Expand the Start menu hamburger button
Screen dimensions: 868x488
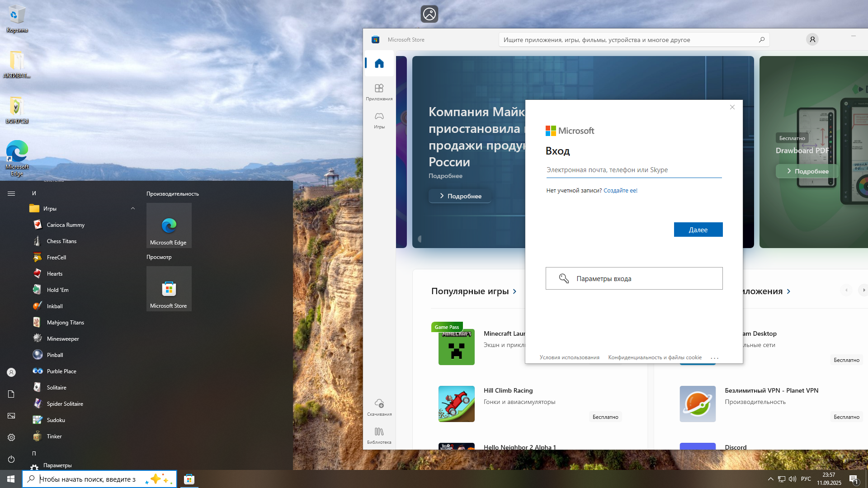point(11,194)
